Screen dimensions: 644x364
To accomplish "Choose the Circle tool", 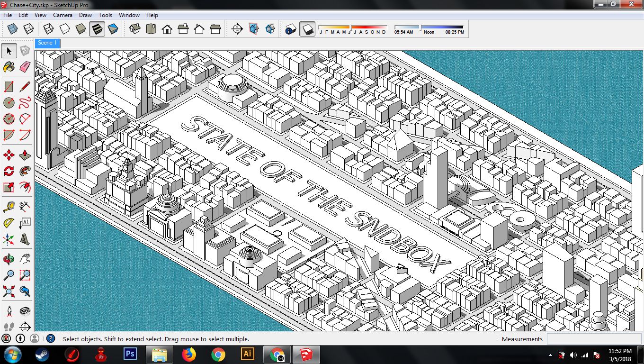I will (9, 102).
